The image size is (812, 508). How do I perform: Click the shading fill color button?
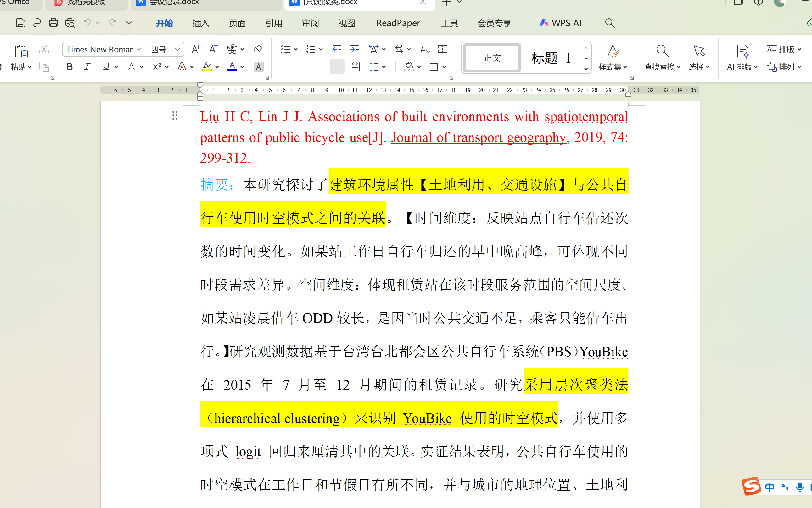pyautogui.click(x=409, y=67)
